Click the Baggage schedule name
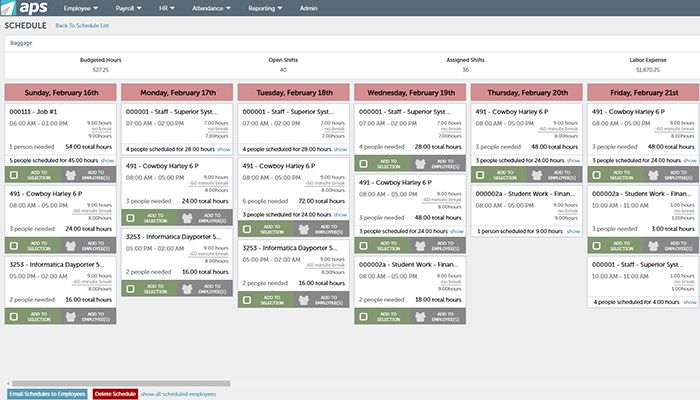This screenshot has width=700, height=400. point(21,43)
